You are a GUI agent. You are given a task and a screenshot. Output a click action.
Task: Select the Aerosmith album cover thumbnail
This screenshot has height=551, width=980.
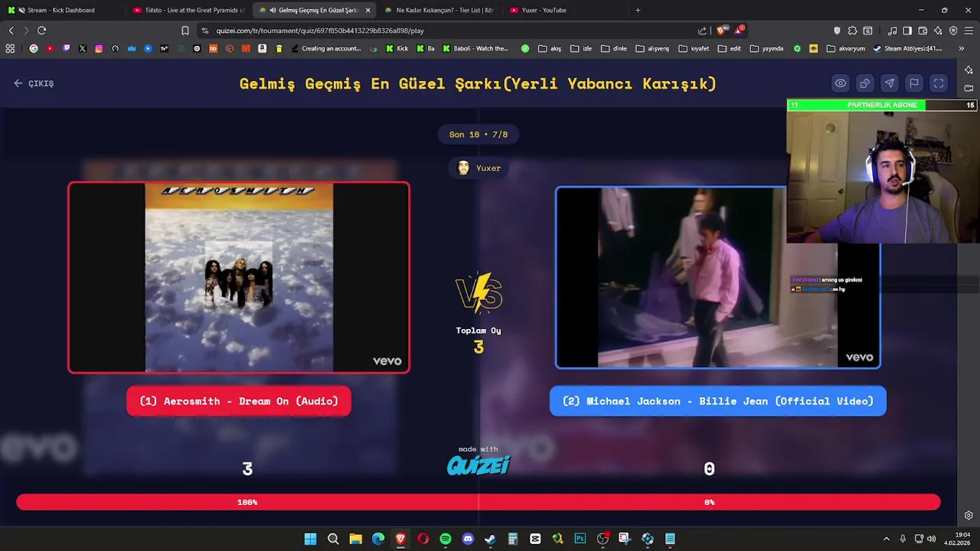pyautogui.click(x=239, y=277)
